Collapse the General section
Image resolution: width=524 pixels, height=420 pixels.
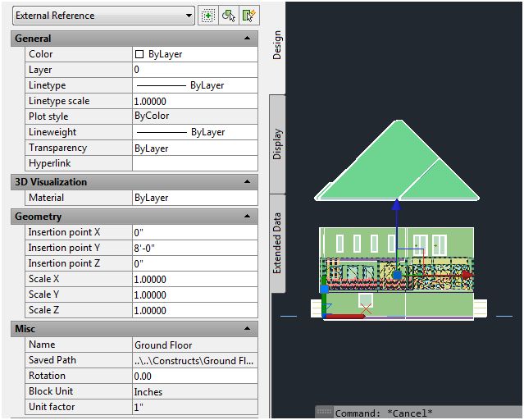(247, 38)
